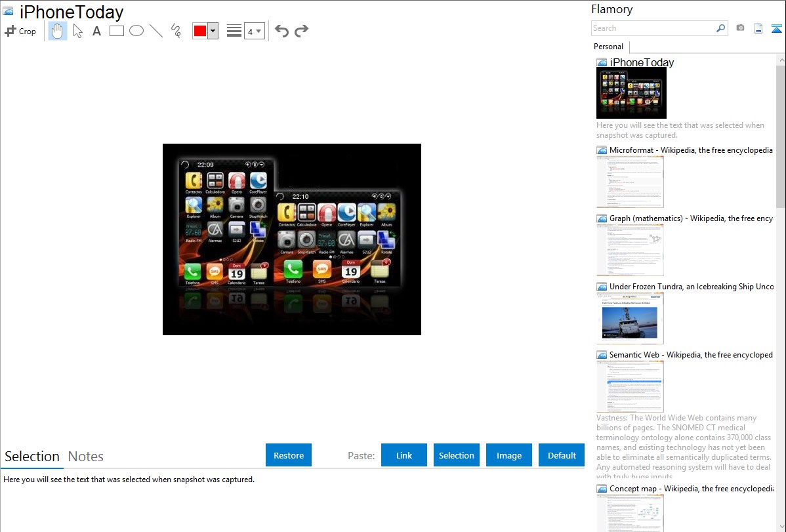The image size is (786, 532).
Task: Click the Vastness description text under Semantic Web
Action: point(684,447)
